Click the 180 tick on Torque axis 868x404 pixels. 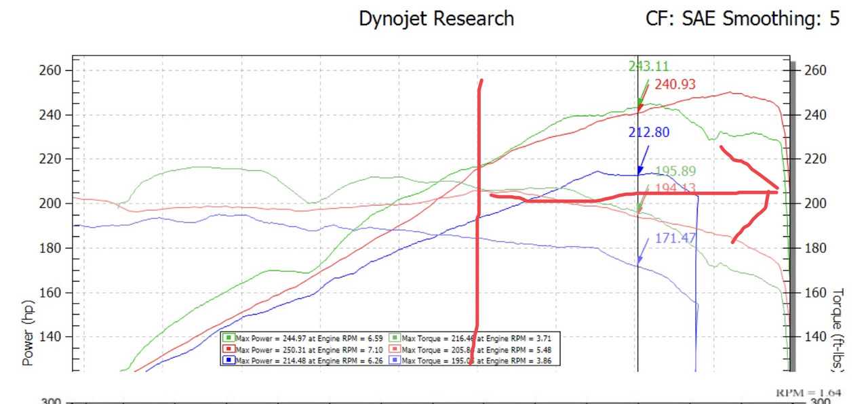click(x=814, y=248)
